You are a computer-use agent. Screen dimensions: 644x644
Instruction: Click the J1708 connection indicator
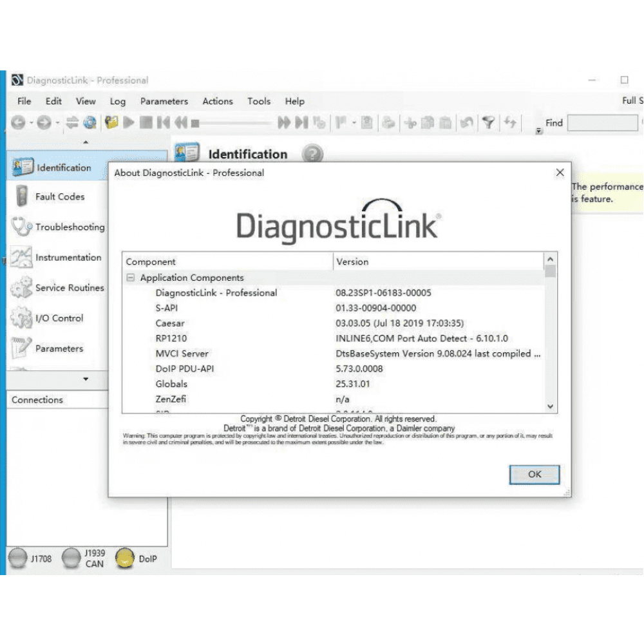pos(18,559)
